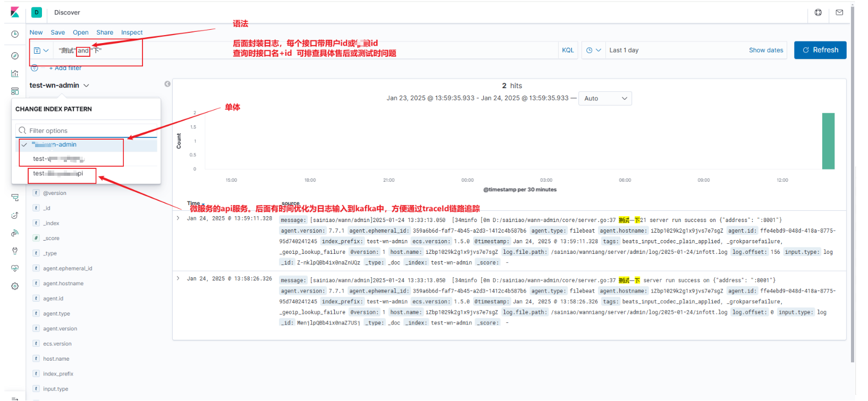Click the Time column header
Screen dimensions: 868x401
(193, 203)
